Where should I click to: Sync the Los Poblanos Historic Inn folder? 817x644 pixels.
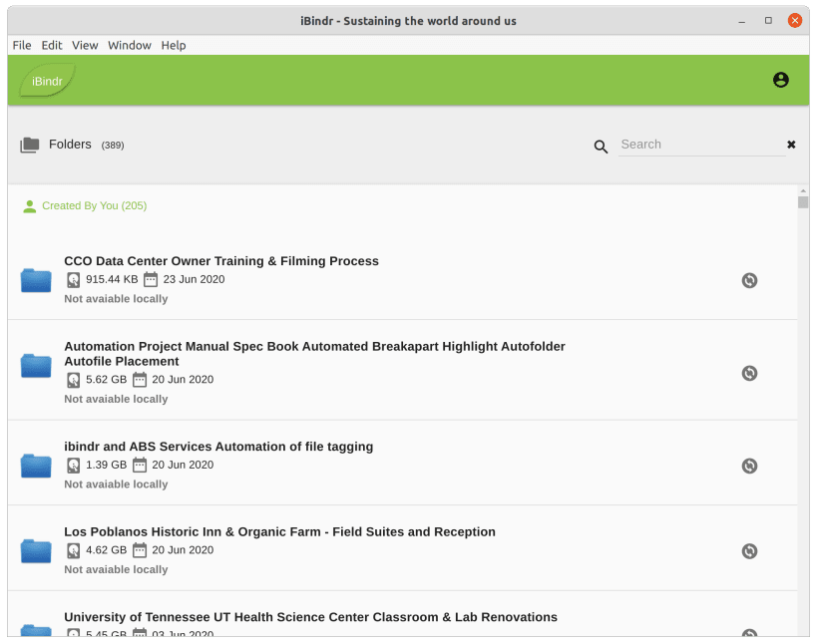[749, 551]
